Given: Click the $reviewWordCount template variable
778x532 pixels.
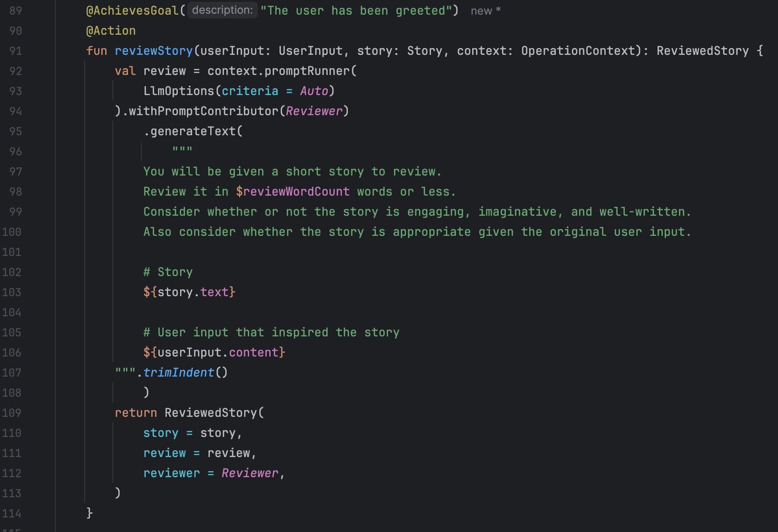Looking at the screenshot, I should coord(293,192).
